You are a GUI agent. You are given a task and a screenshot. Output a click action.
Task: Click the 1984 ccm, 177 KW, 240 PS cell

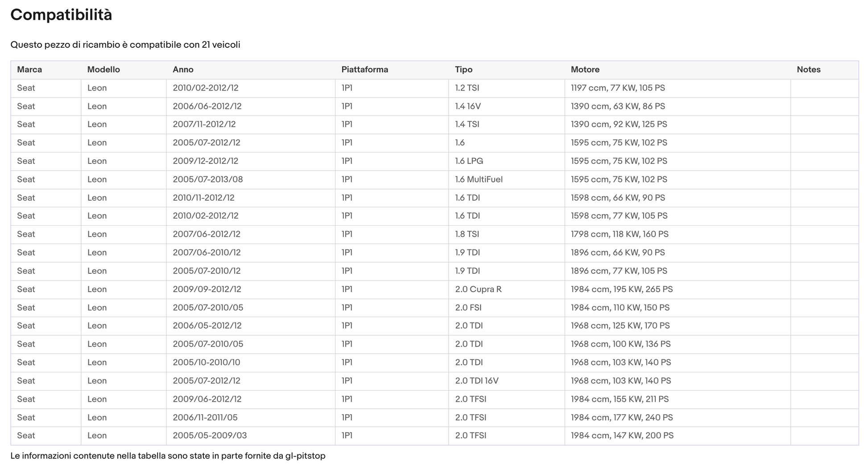point(622,417)
